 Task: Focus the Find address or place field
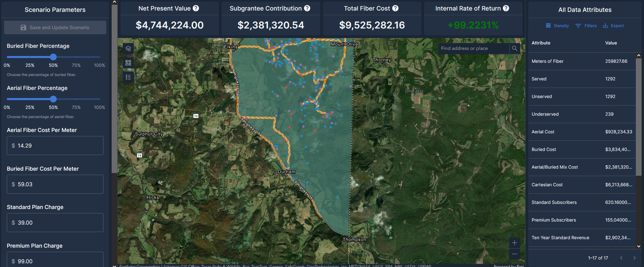click(x=473, y=49)
